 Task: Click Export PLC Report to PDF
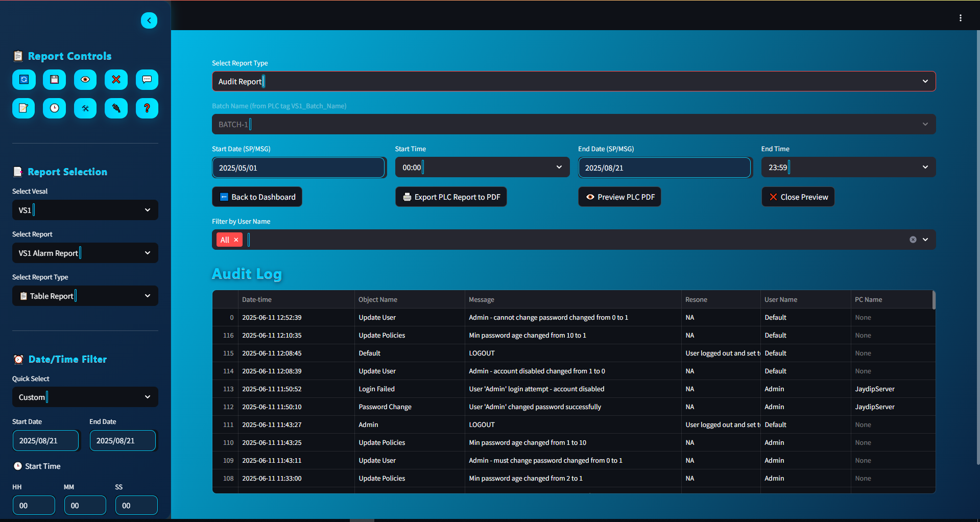[451, 197]
